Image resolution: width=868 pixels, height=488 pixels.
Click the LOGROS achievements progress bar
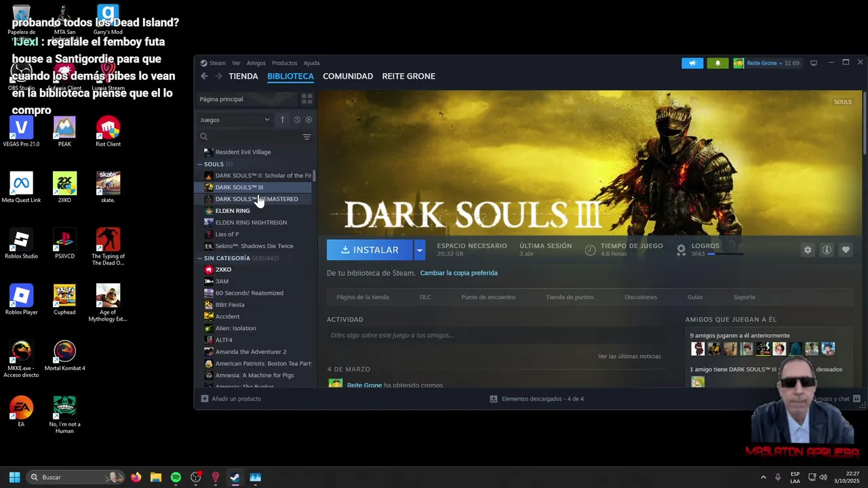(x=725, y=254)
